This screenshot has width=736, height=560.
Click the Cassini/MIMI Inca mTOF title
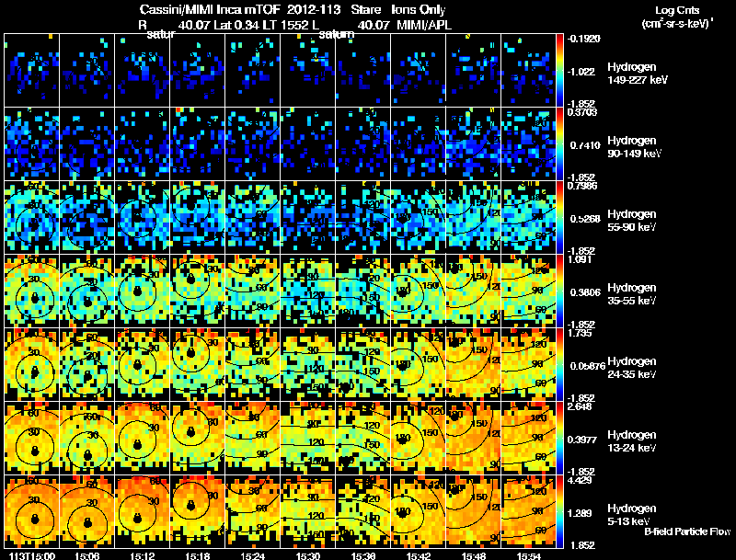210,9
